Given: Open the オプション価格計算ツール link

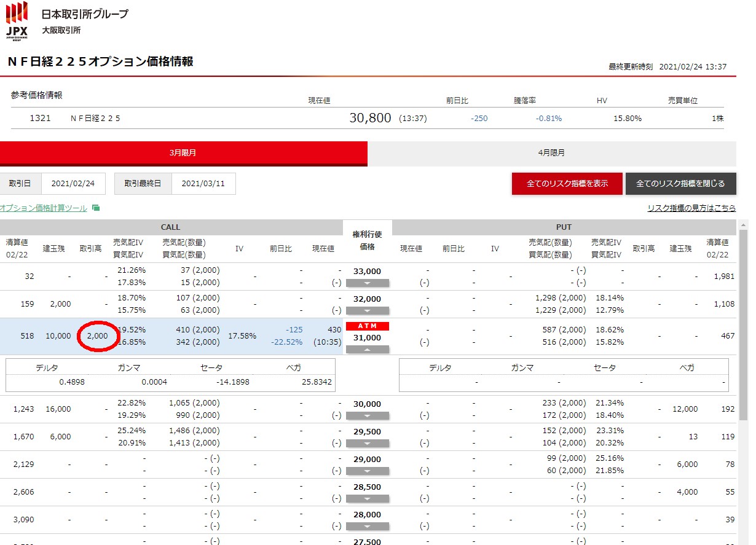Looking at the screenshot, I should tap(44, 208).
